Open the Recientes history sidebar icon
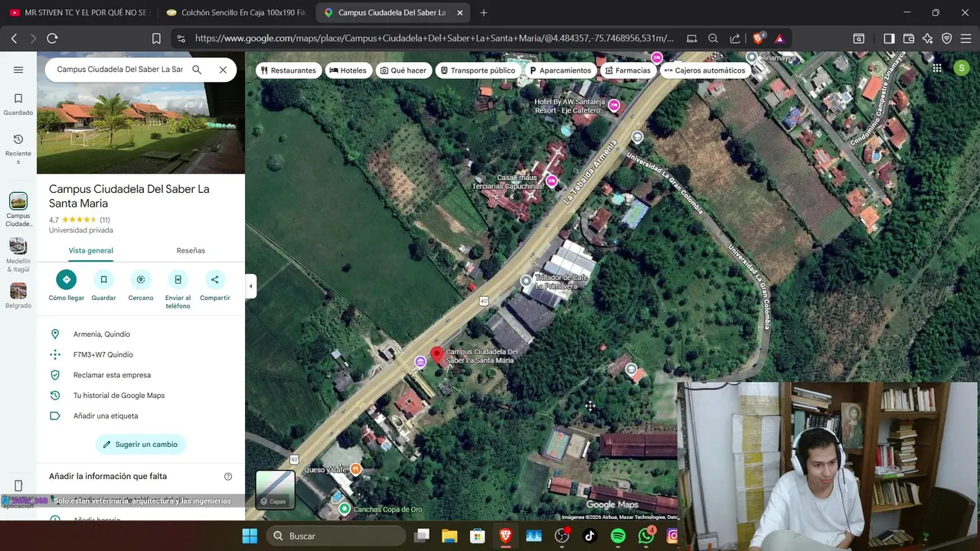Image resolution: width=980 pixels, height=551 pixels. coord(18,148)
